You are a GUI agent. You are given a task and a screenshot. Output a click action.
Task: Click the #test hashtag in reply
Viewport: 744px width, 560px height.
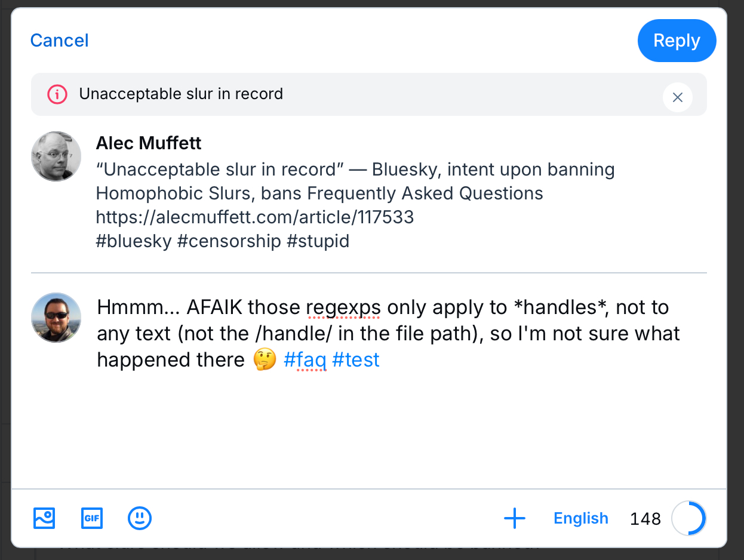click(356, 360)
